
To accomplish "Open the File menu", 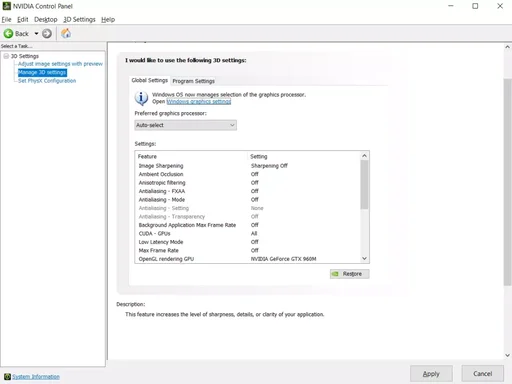I will point(6,19).
